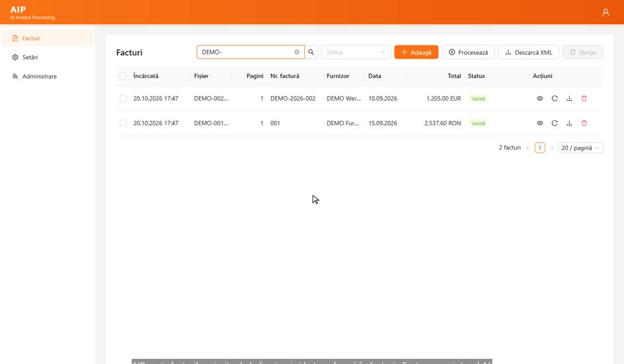Image resolution: width=624 pixels, height=364 pixels.
Task: Open the 20 / pagină page size dropdown
Action: [580, 148]
